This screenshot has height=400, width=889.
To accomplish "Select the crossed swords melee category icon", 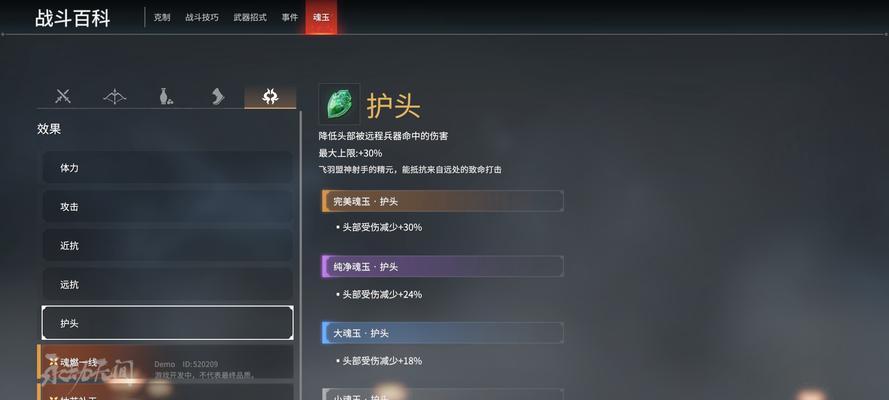I will 63,97.
